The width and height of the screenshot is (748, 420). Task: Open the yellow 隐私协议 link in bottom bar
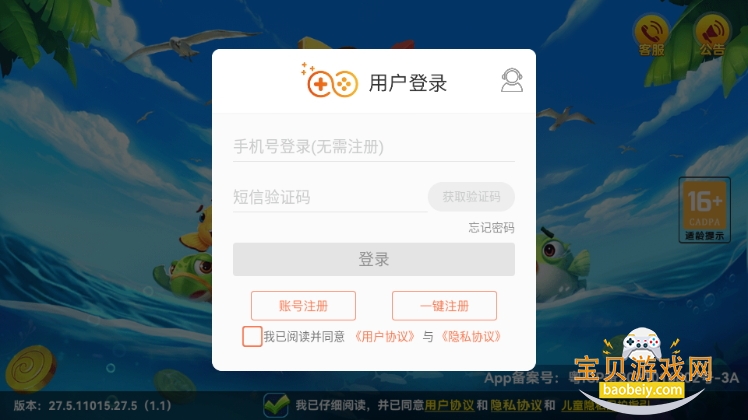(x=516, y=406)
